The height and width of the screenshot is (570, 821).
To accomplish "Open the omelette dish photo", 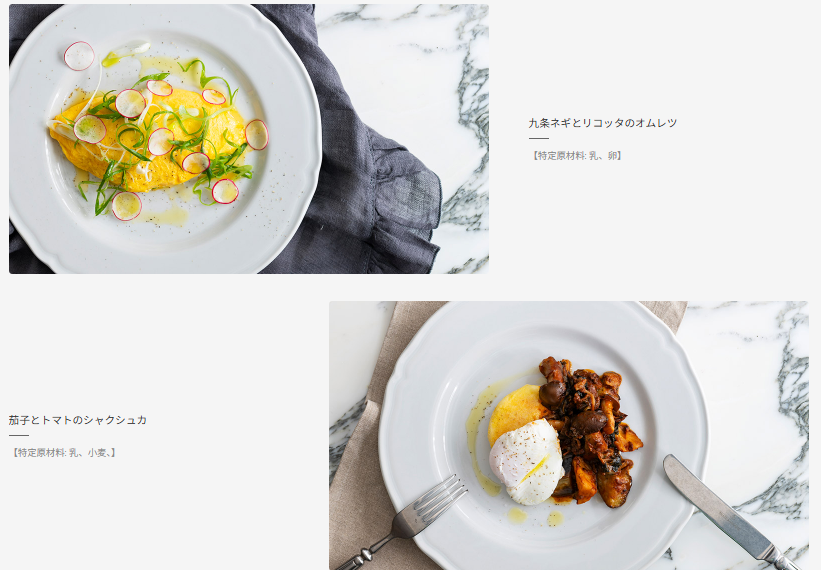I will (249, 139).
